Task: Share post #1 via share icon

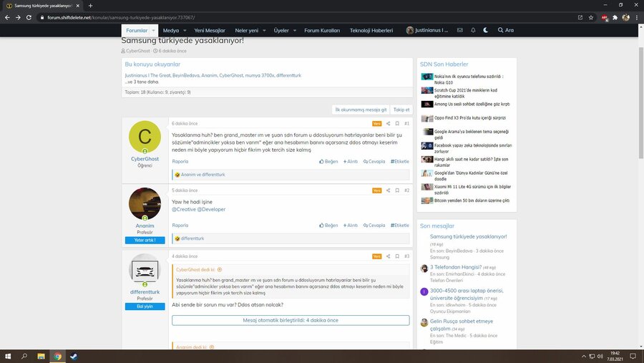Action: click(388, 123)
